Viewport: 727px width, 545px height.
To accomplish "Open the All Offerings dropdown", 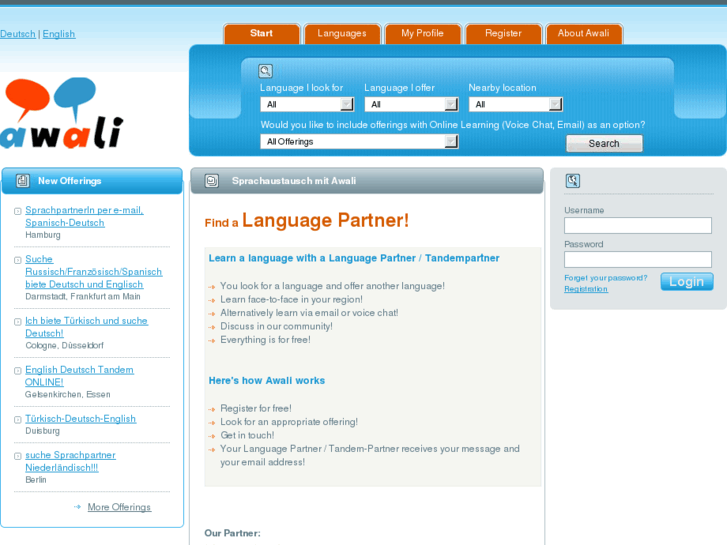I will 359,141.
